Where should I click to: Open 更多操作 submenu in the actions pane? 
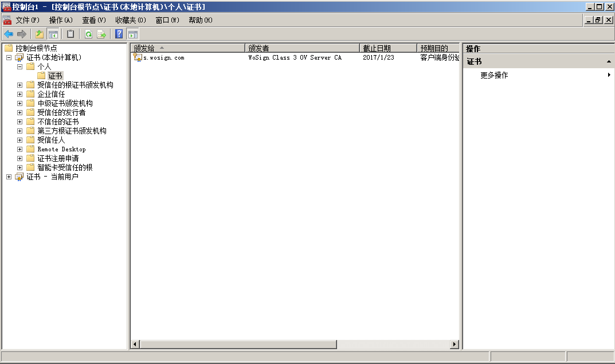(494, 75)
